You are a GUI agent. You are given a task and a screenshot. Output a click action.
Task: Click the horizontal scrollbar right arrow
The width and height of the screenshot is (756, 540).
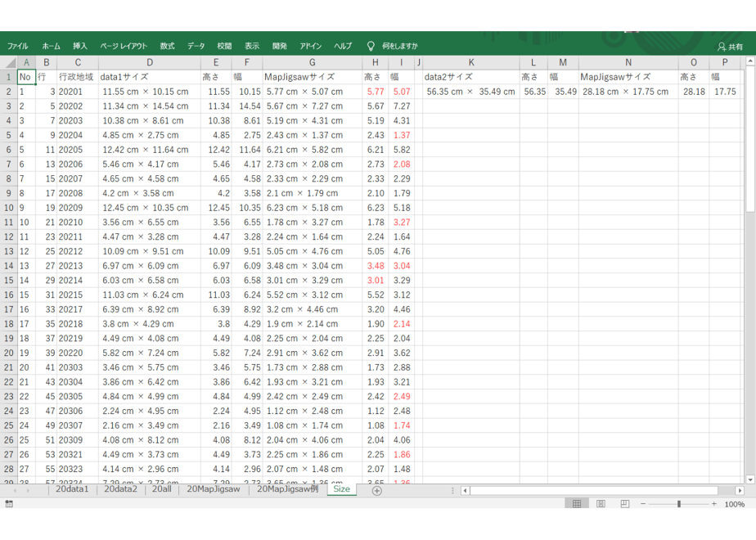tap(740, 490)
